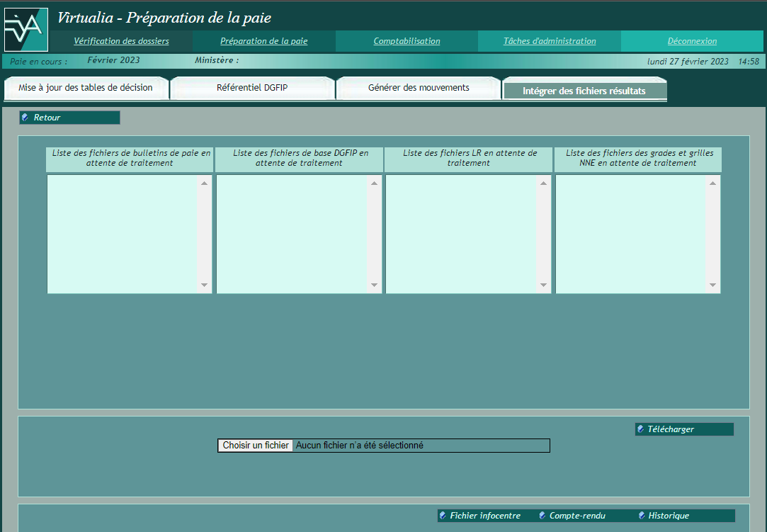
Task: Switch to Générer des mouvements tab
Action: 419,88
